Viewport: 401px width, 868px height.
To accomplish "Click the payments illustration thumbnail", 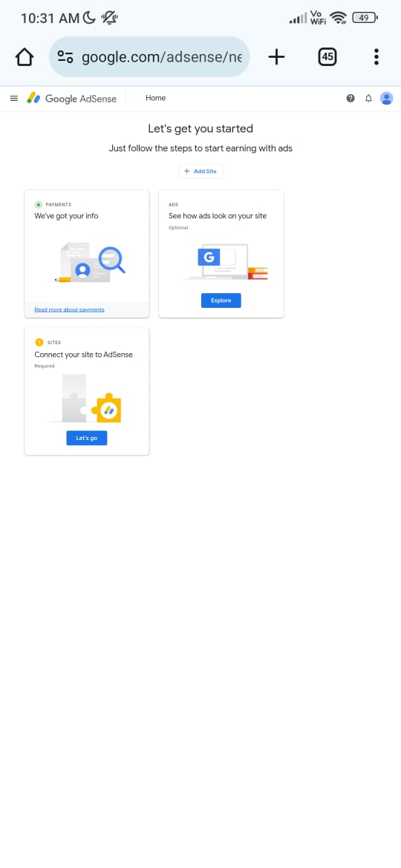I will (x=90, y=263).
